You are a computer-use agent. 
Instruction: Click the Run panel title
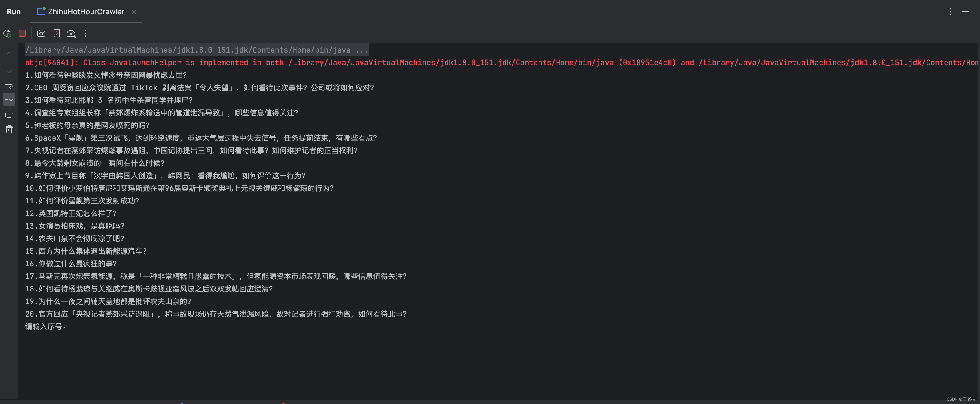click(14, 12)
